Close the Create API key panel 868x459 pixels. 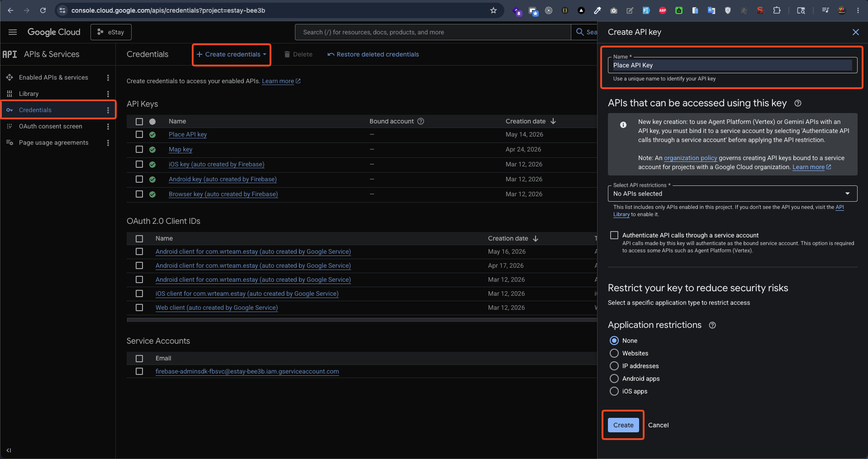tap(855, 32)
